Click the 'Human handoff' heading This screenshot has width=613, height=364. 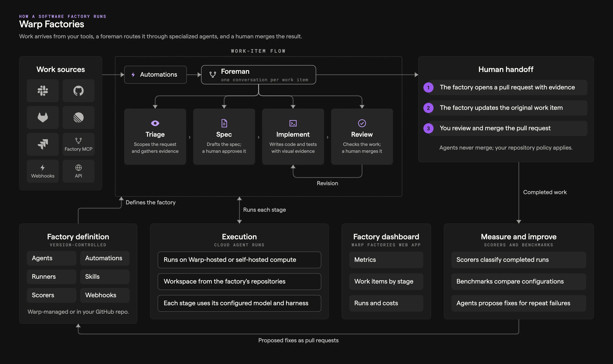point(506,70)
